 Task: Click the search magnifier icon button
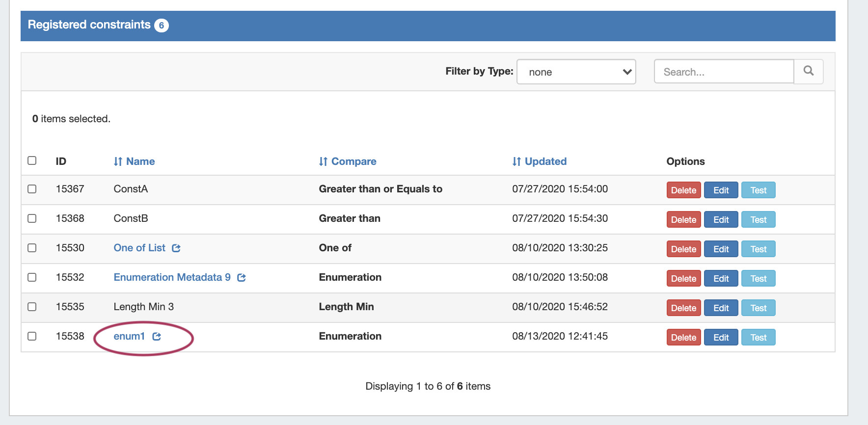coord(808,71)
